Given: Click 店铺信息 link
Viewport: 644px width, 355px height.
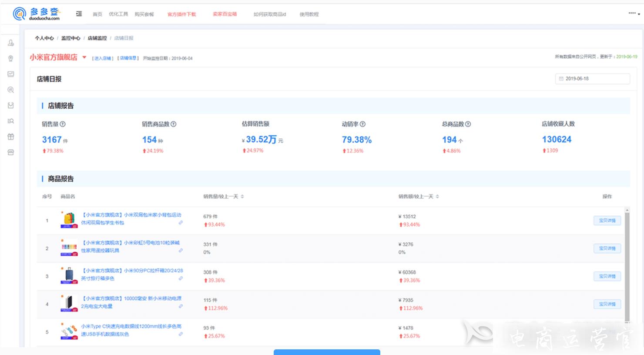Looking at the screenshot, I should coord(128,58).
